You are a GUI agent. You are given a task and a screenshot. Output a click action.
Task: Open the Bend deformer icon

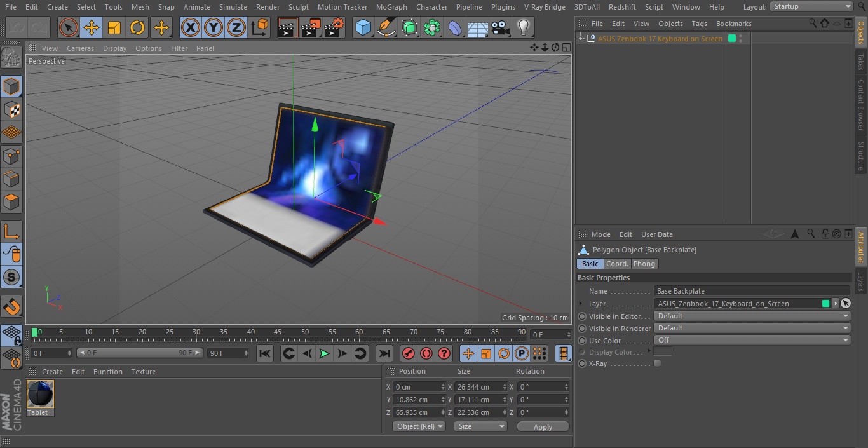click(x=455, y=27)
